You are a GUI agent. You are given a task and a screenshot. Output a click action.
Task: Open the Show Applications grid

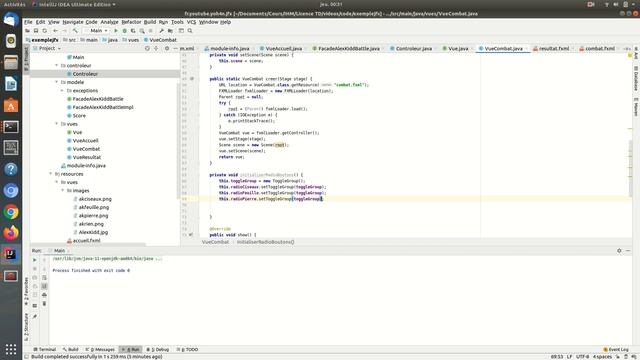coord(11,349)
